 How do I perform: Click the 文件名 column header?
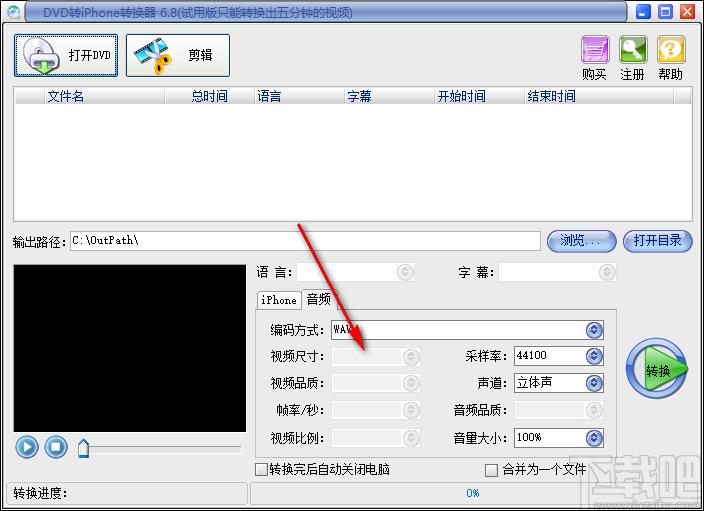pos(105,96)
